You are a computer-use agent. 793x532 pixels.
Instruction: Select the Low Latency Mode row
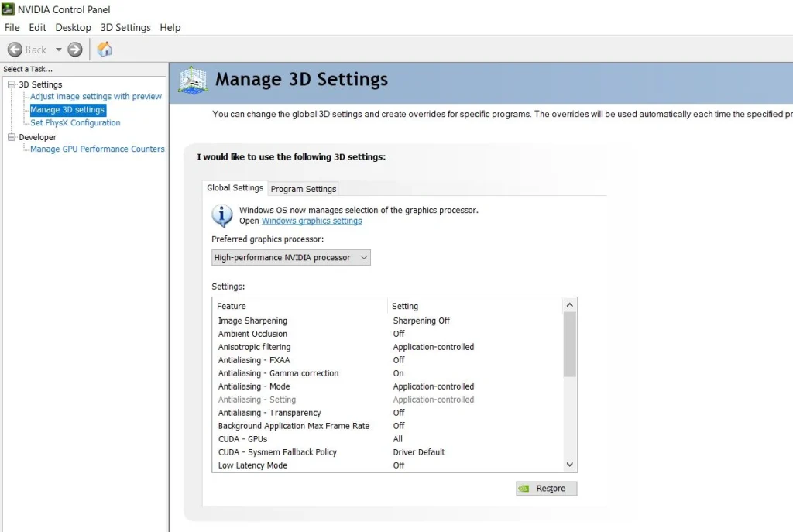tap(388, 465)
